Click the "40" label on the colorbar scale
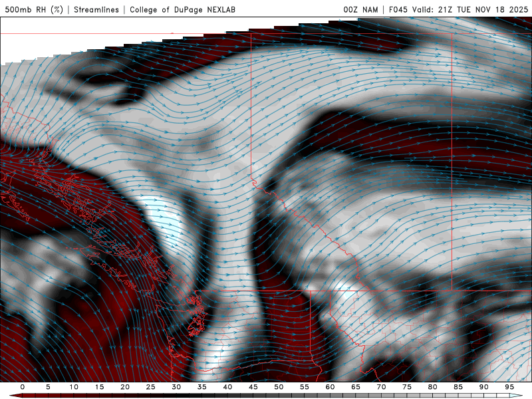 [x=227, y=387]
